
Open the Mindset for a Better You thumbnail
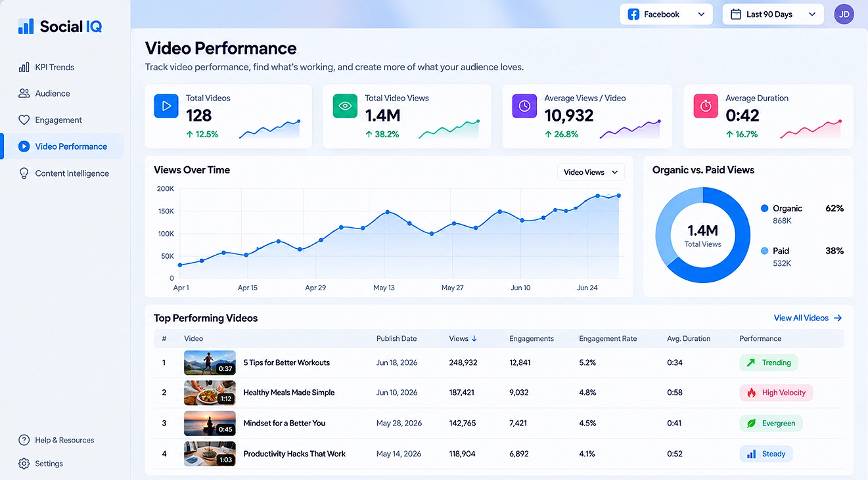point(210,424)
